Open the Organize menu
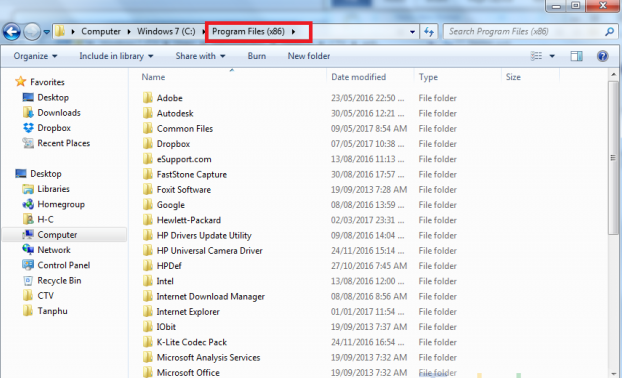Image resolution: width=622 pixels, height=384 pixels. [35, 56]
